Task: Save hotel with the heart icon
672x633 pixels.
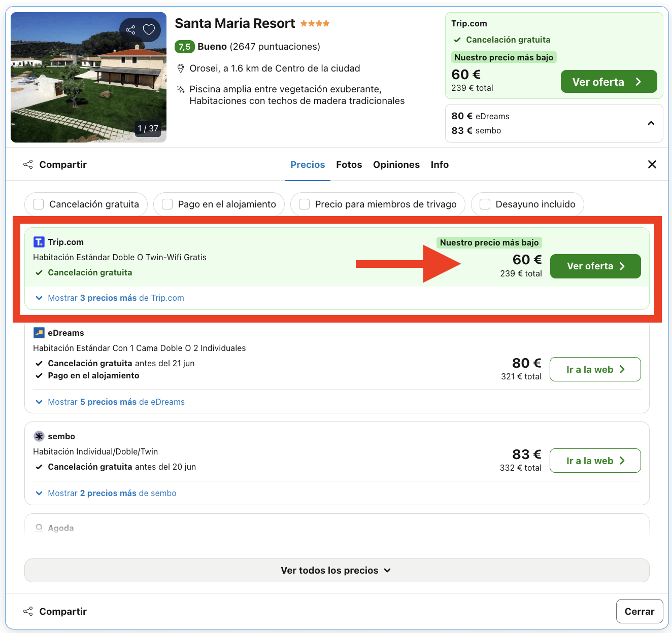Action: pos(148,29)
